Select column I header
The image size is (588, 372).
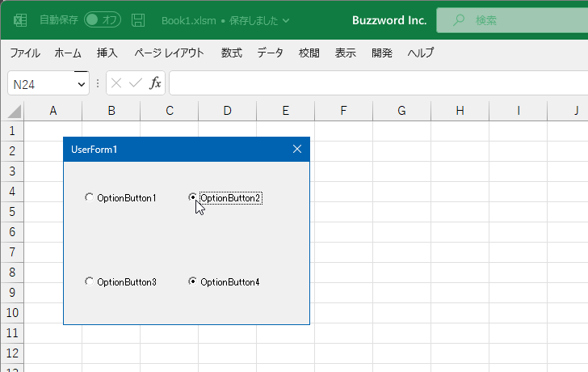(519, 111)
